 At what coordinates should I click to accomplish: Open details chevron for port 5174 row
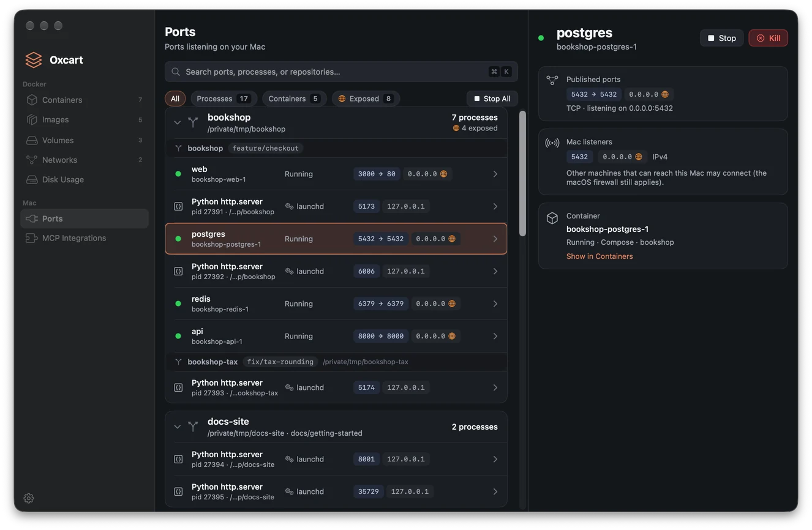[x=495, y=387]
